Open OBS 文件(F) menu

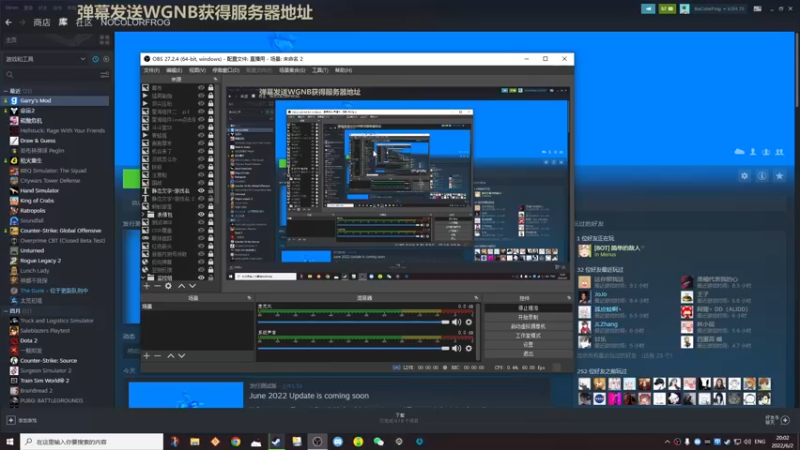coord(152,70)
